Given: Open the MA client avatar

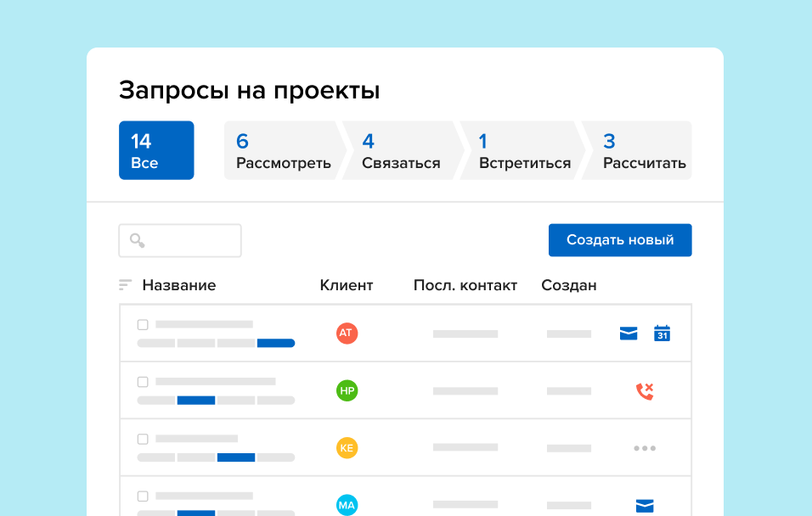Looking at the screenshot, I should [x=347, y=505].
